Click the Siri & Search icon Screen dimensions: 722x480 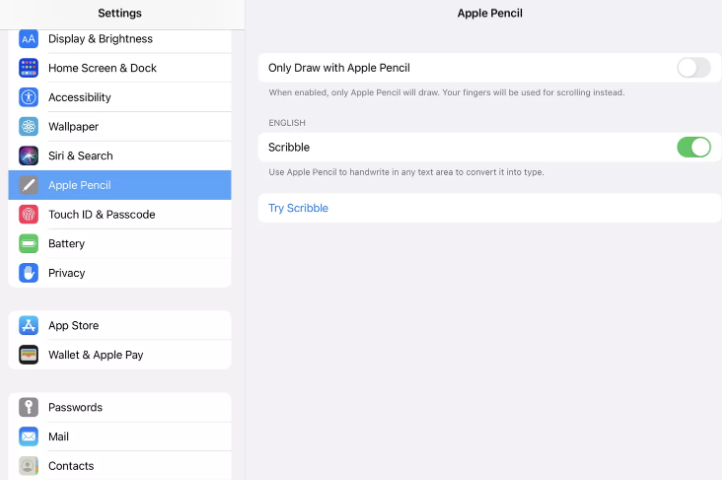pyautogui.click(x=29, y=156)
